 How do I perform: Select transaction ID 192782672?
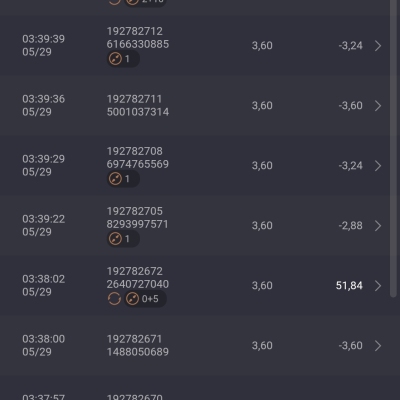click(x=135, y=271)
